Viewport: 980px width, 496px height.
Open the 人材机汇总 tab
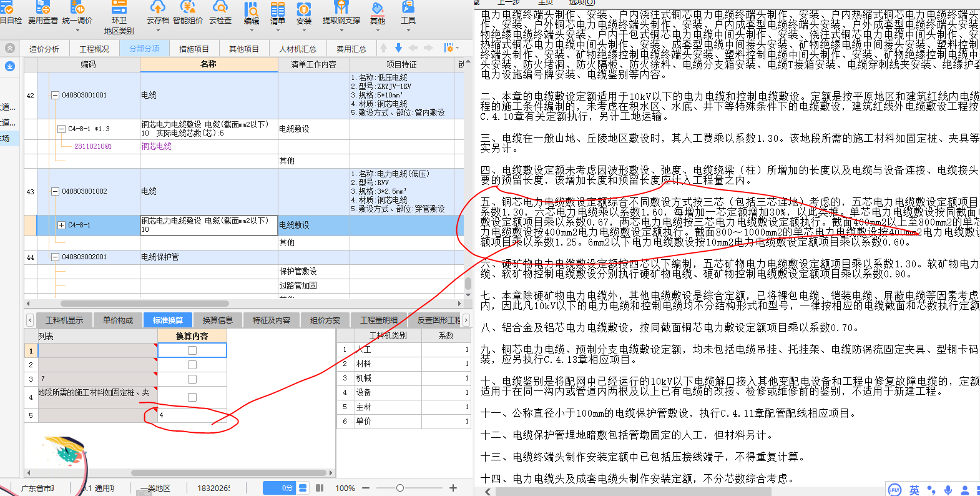pos(297,49)
